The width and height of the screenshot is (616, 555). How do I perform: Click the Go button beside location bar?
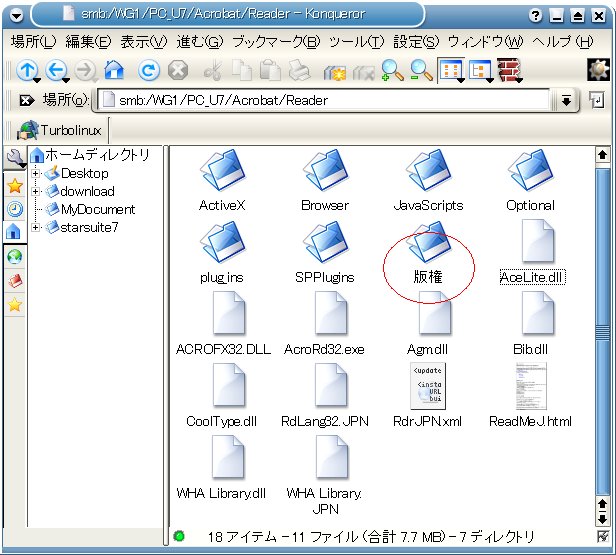coord(597,101)
